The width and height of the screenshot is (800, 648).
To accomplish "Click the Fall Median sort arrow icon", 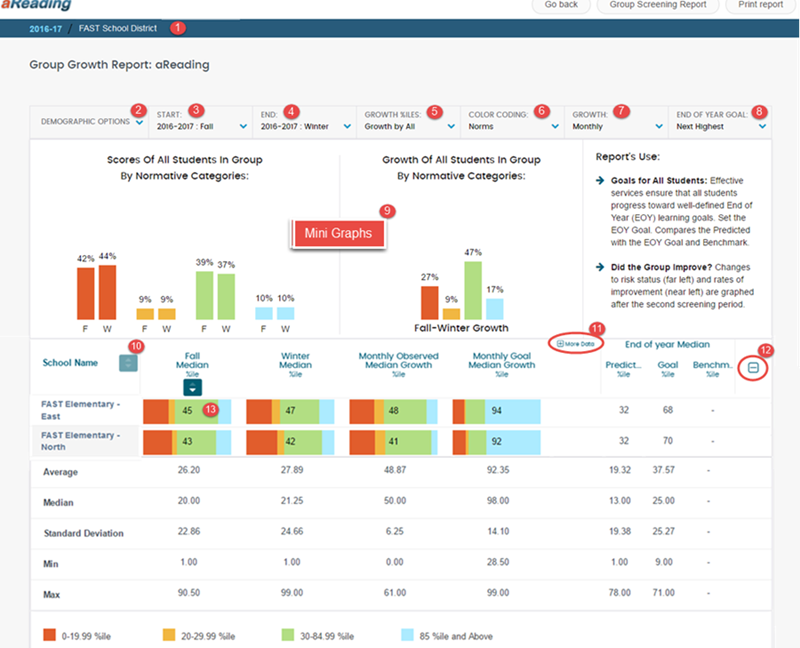I will [x=192, y=388].
